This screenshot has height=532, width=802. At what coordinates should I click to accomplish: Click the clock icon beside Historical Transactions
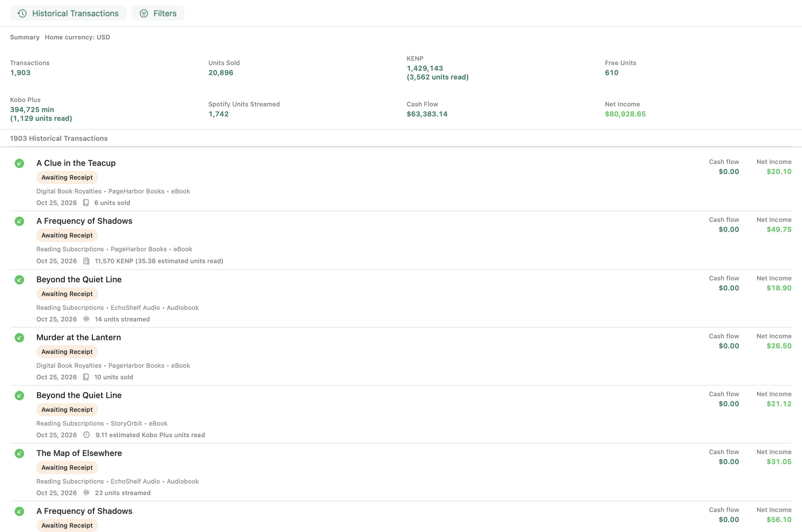pos(22,13)
